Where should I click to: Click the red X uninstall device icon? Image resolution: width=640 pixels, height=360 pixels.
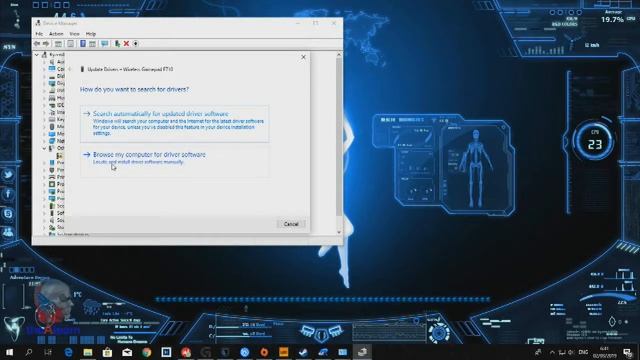point(127,44)
